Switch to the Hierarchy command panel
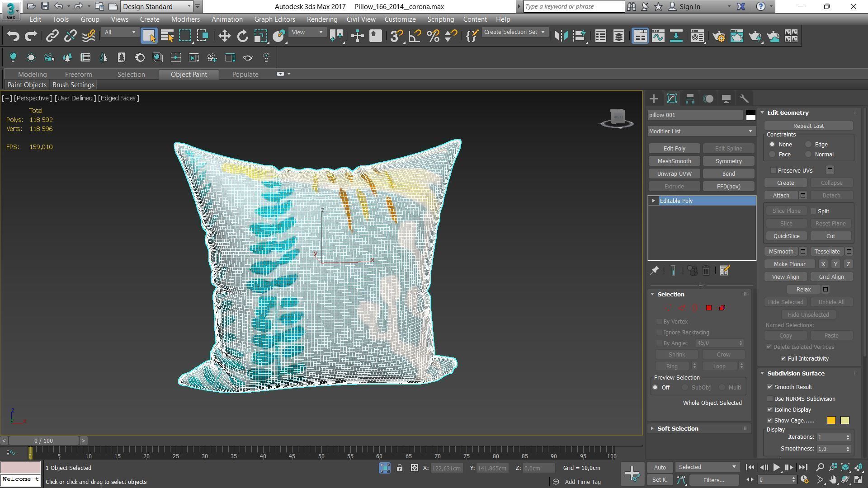 pos(690,99)
